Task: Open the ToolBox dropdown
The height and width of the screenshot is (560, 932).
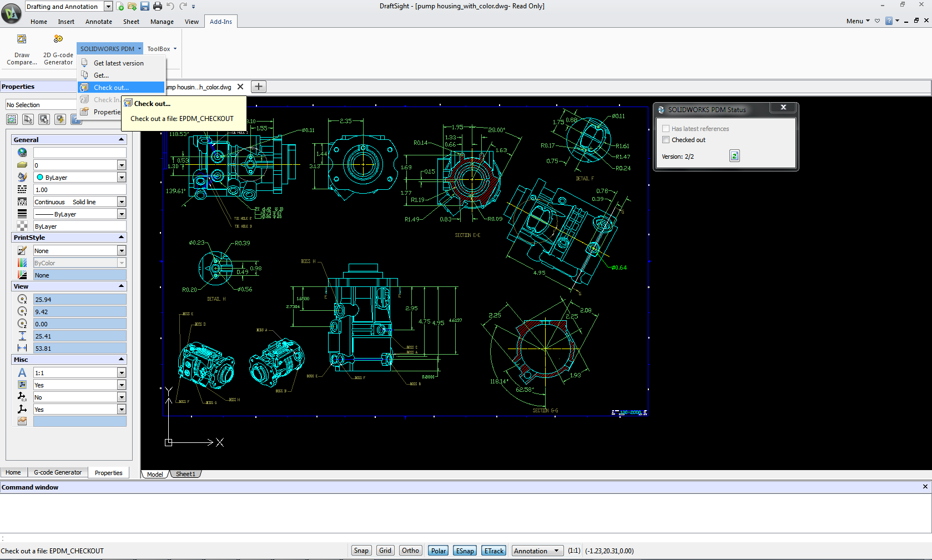Action: coord(162,49)
